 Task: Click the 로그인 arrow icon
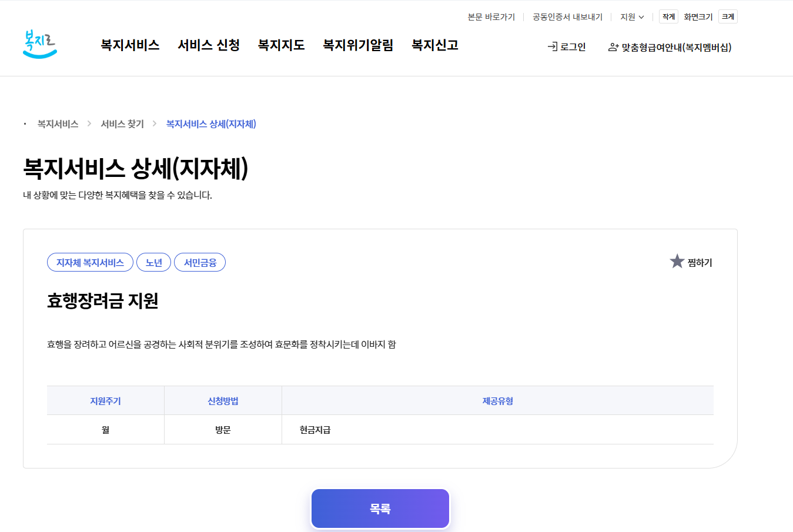point(553,46)
